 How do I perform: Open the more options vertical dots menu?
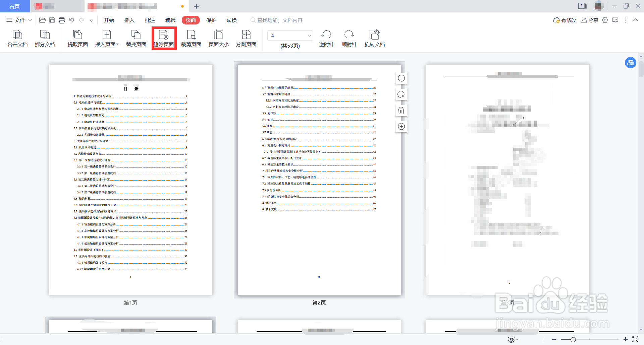(625, 20)
